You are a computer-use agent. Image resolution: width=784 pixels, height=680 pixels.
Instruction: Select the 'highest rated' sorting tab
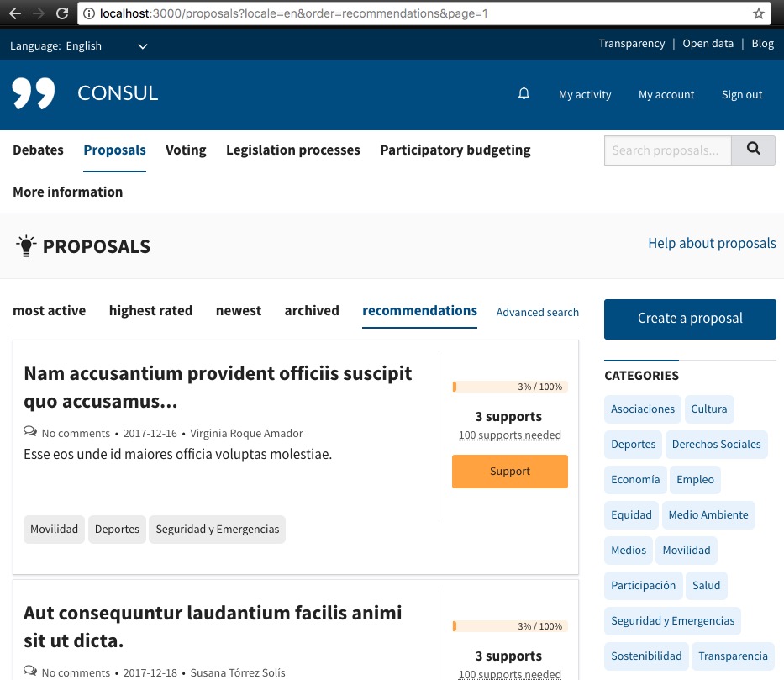[x=150, y=310]
